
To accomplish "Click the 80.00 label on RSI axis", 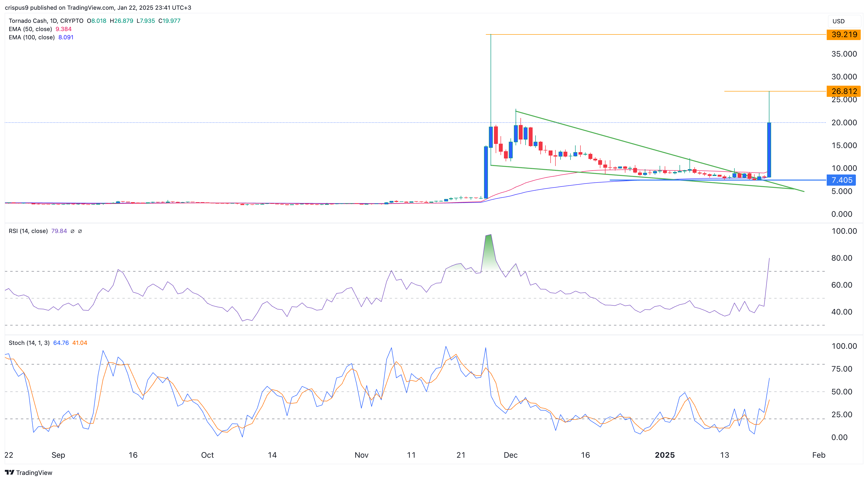I will click(842, 258).
